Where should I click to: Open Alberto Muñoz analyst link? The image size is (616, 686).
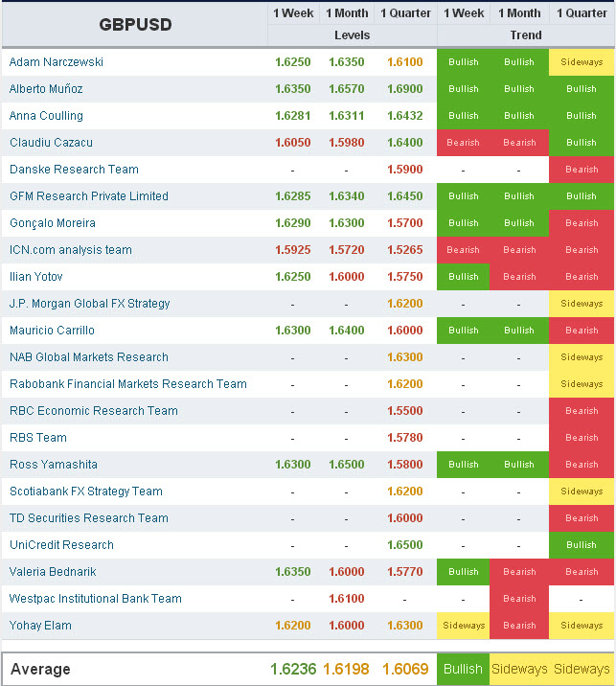(46, 89)
